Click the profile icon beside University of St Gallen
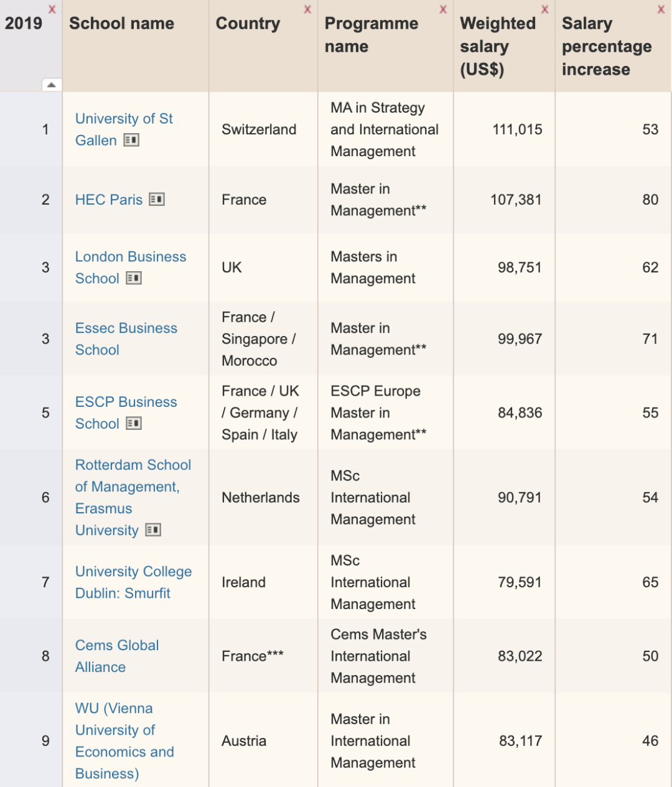672x787 pixels. click(131, 141)
